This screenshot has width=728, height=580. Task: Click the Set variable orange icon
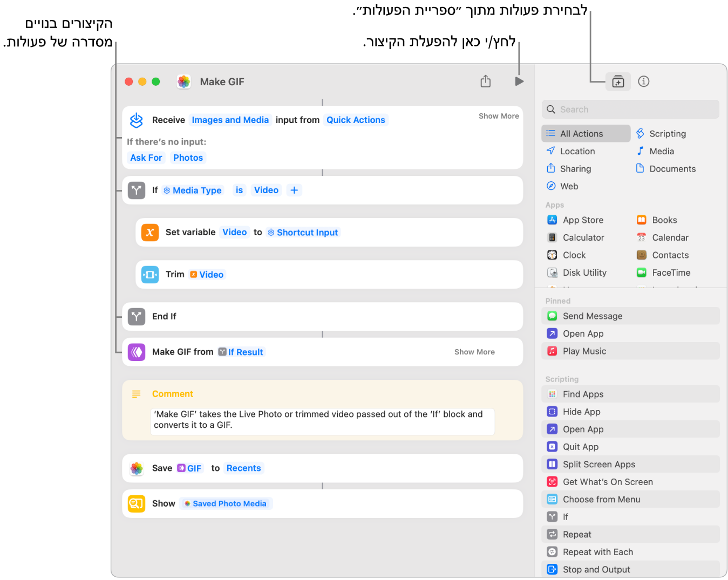[x=150, y=233]
